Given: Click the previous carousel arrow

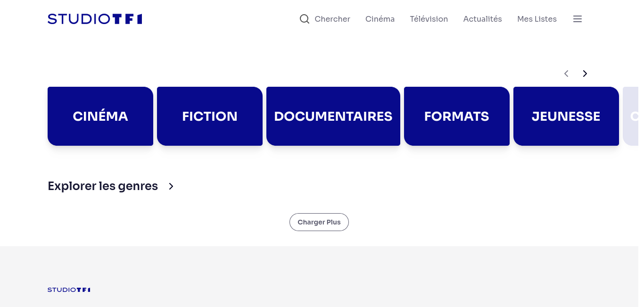Looking at the screenshot, I should (x=566, y=74).
